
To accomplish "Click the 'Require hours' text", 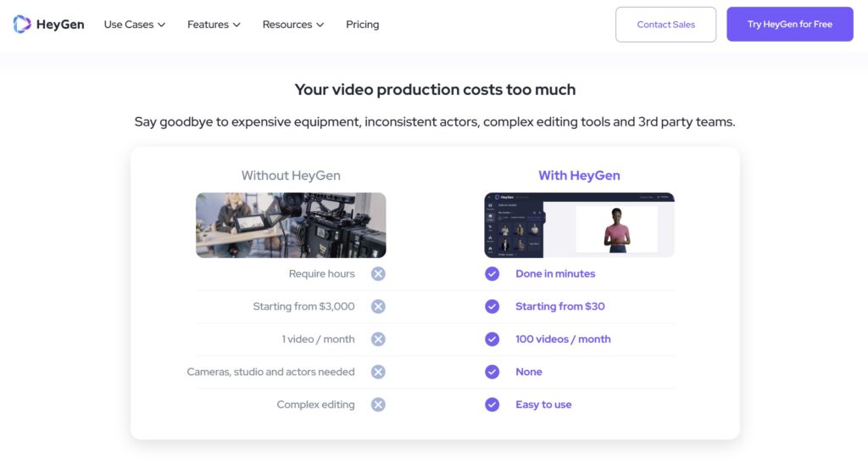I will [321, 274].
